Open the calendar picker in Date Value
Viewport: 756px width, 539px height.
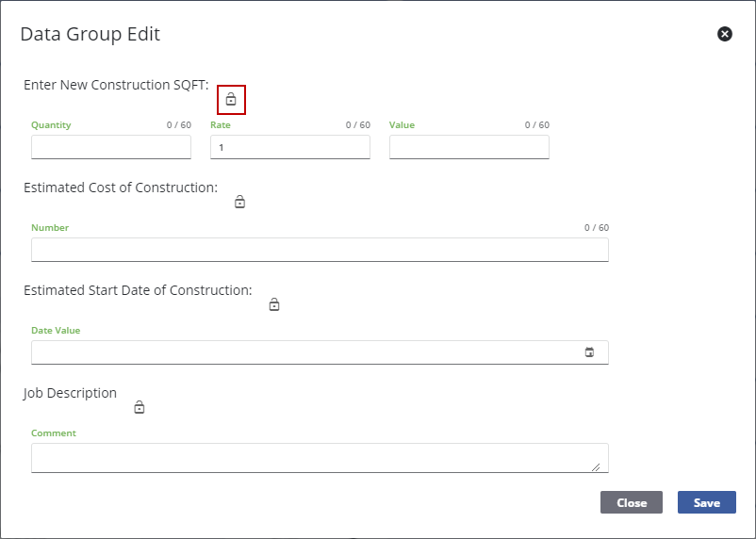tap(590, 352)
